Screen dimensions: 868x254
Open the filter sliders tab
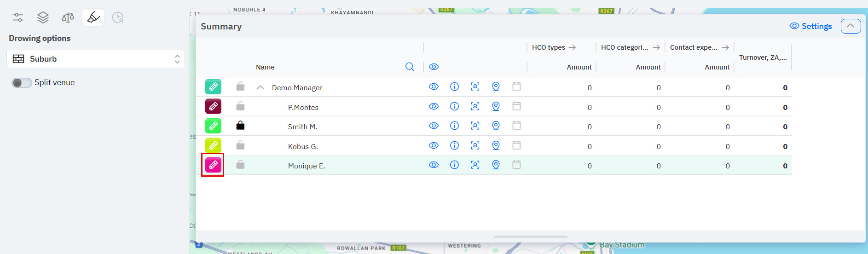coord(18,18)
